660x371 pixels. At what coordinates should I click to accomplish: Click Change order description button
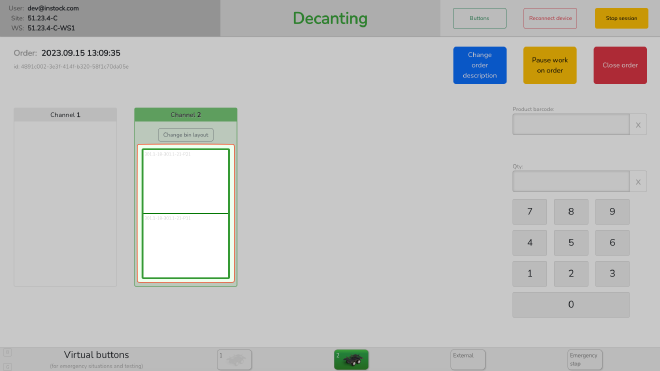coord(480,65)
